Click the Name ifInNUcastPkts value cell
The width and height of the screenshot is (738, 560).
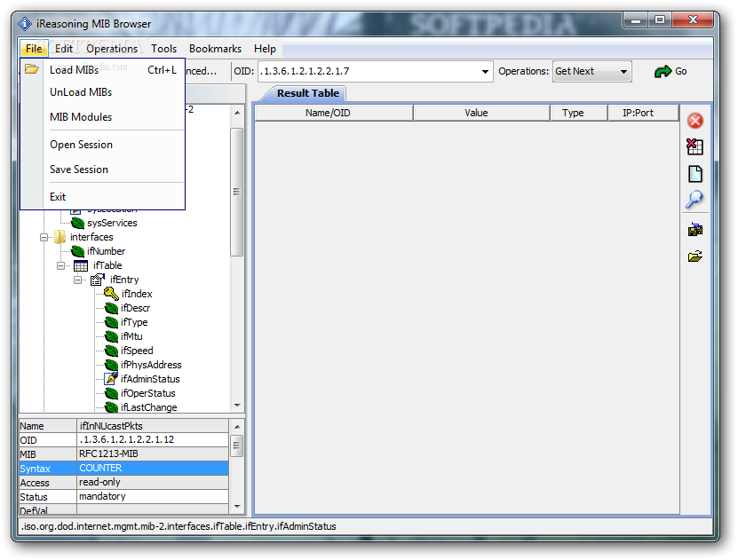pos(153,425)
